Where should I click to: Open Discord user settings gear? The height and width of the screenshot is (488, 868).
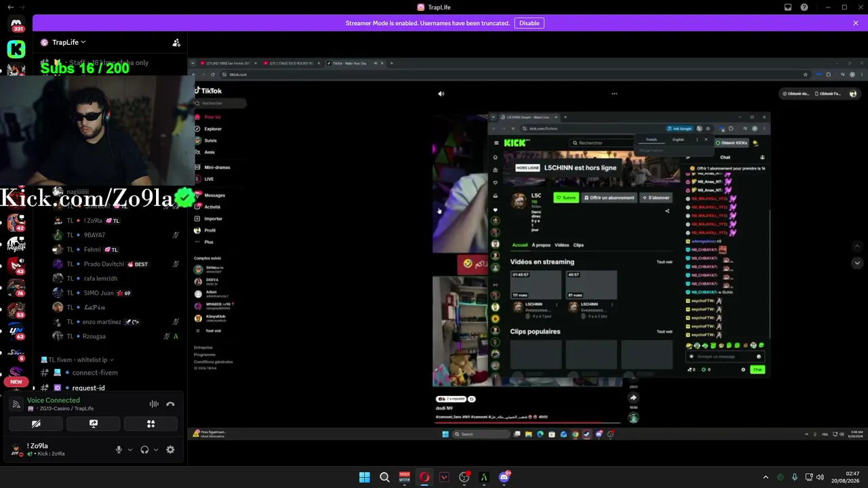[x=170, y=449]
